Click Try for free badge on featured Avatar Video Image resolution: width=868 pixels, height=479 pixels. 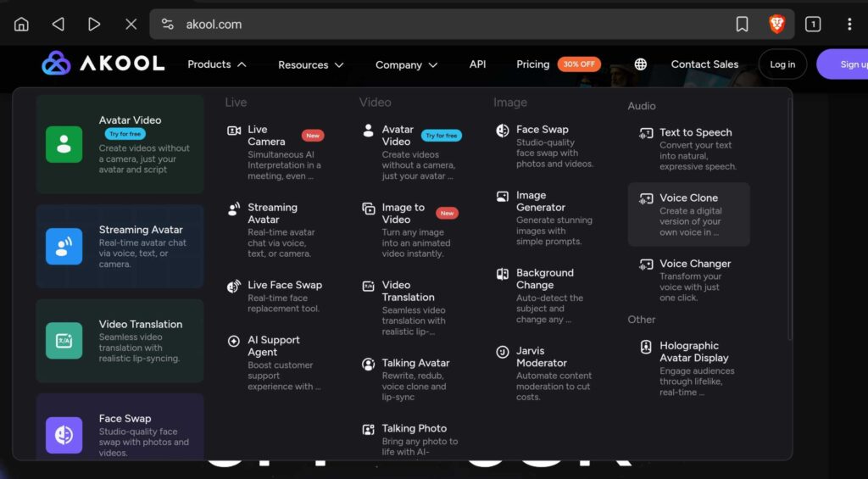click(125, 134)
